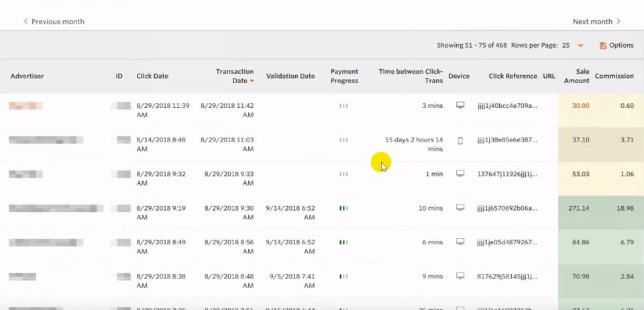Click reference 817629j58145jjj1j...

pyautogui.click(x=507, y=276)
